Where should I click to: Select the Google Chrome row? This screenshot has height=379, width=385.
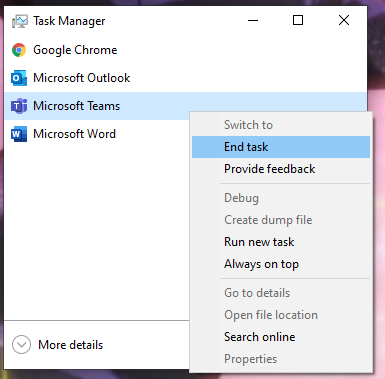186,50
